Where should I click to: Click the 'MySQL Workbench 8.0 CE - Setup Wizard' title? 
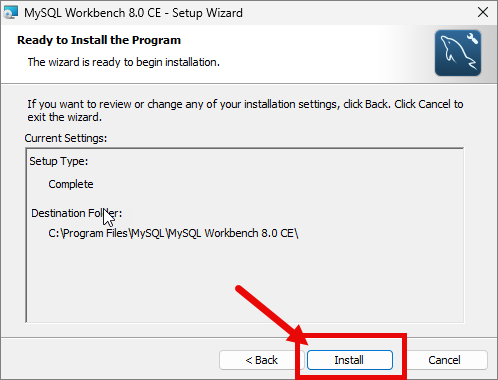133,13
